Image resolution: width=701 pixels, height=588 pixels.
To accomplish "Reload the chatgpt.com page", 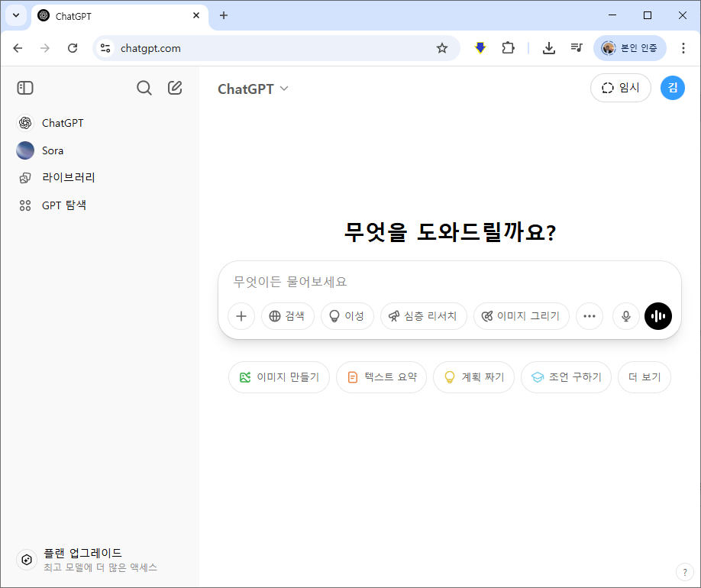I will [73, 48].
